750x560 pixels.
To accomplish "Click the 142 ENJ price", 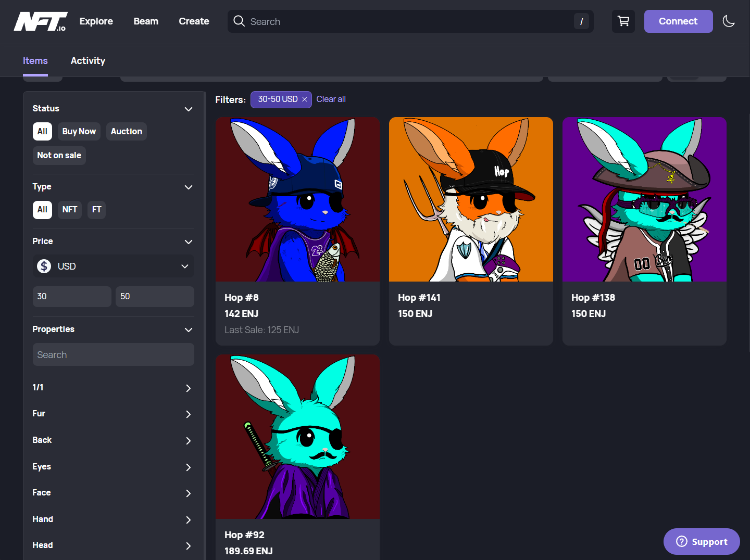I will (242, 314).
